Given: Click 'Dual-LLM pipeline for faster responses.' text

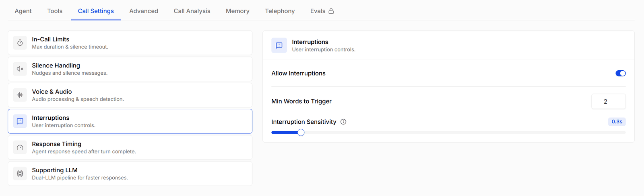Looking at the screenshot, I should pos(80,178).
